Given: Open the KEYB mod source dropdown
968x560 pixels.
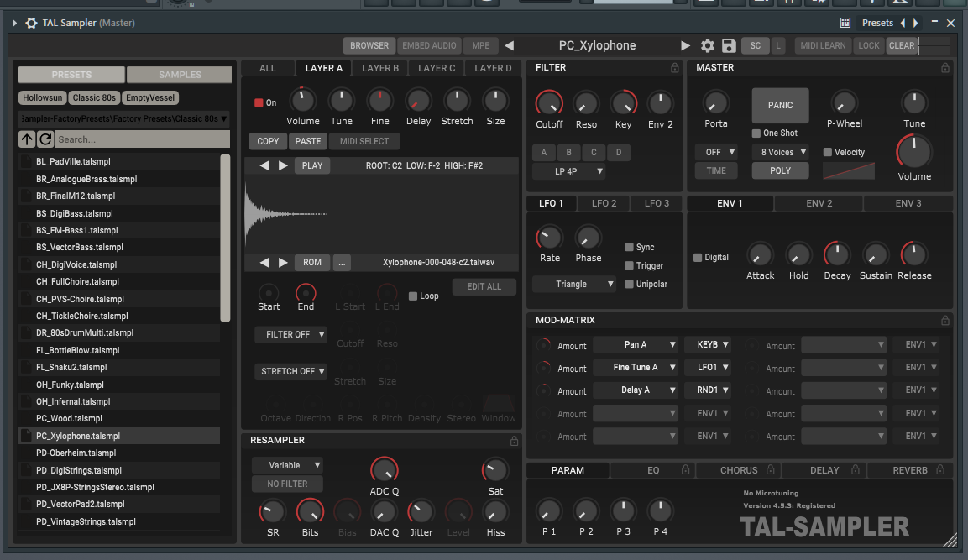Looking at the screenshot, I should tap(708, 344).
